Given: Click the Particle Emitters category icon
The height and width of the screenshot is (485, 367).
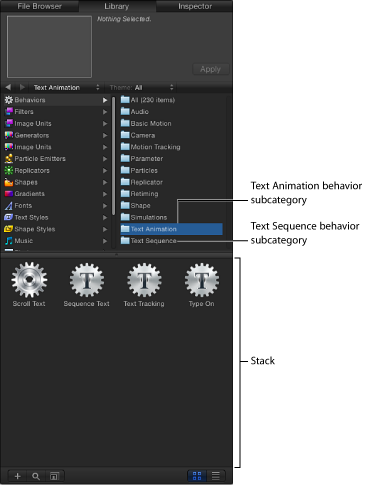Looking at the screenshot, I should tap(9, 159).
